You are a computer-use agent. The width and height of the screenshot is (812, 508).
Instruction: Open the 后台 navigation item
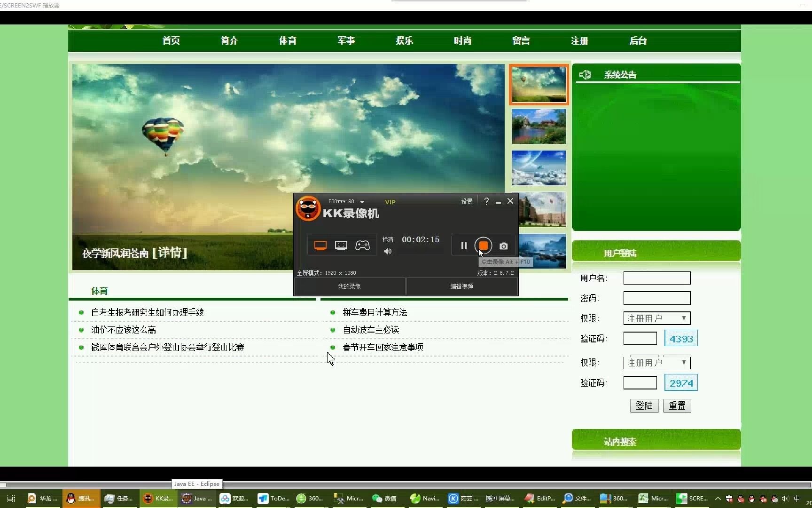pos(638,41)
